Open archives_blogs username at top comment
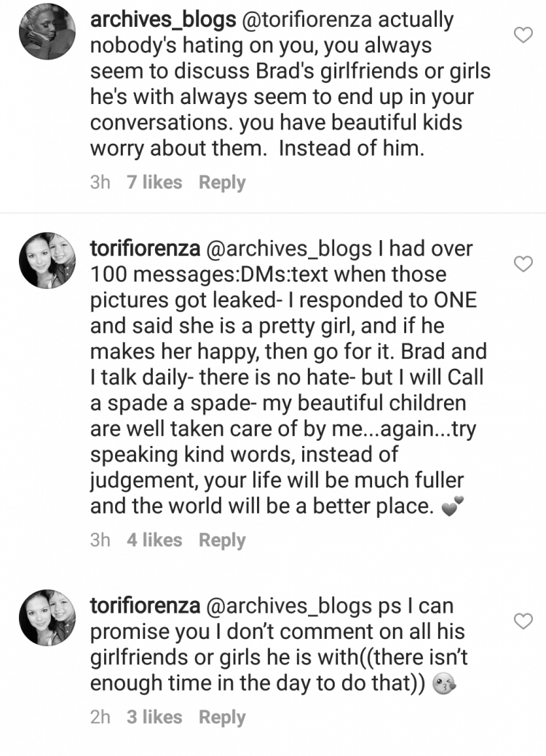The width and height of the screenshot is (546, 756). 163,20
